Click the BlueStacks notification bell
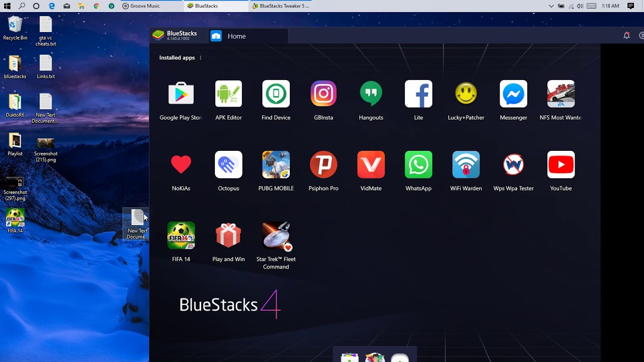This screenshot has width=644, height=362. pyautogui.click(x=626, y=36)
